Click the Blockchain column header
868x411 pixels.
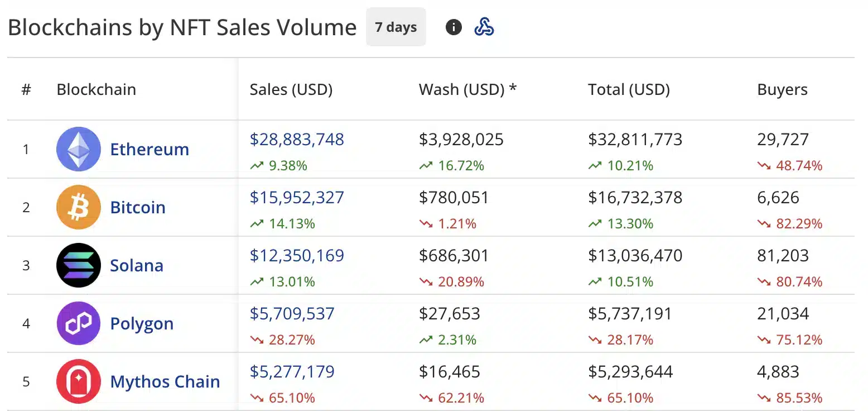tap(97, 89)
